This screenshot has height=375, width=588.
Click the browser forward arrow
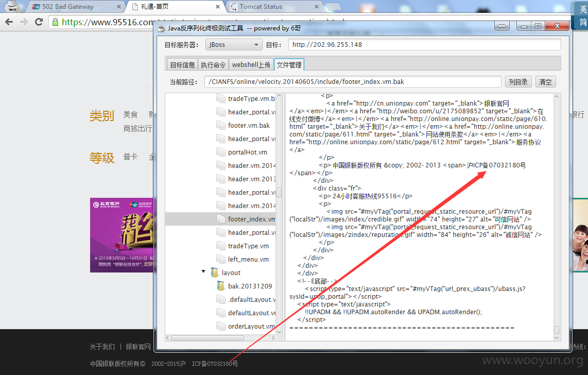coord(24,22)
